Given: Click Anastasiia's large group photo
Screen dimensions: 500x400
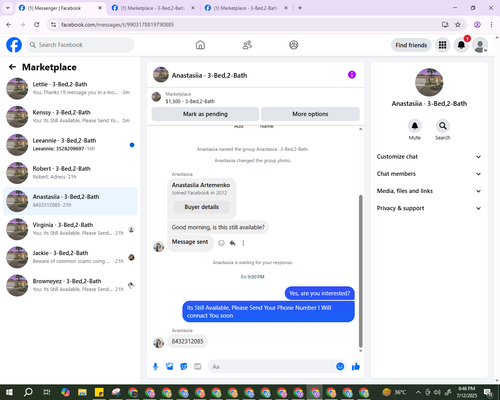Looking at the screenshot, I should [429, 82].
